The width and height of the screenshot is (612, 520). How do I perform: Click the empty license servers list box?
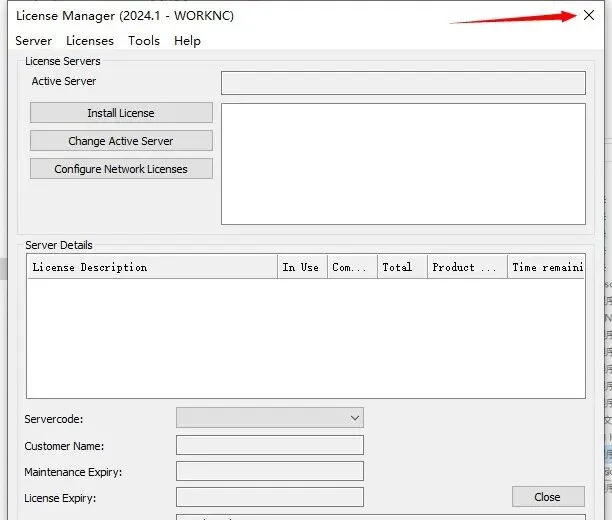click(403, 164)
